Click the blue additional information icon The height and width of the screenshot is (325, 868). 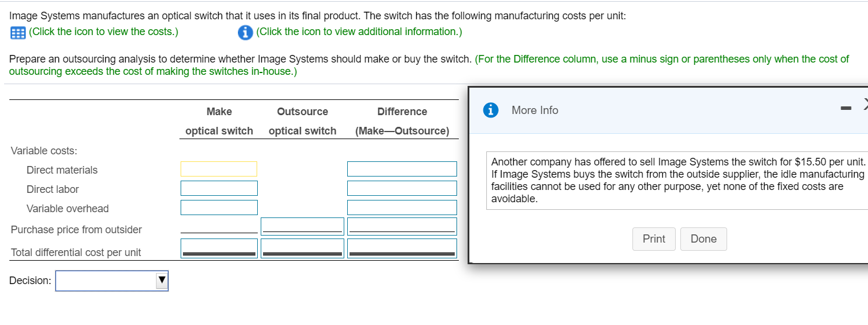tap(245, 33)
